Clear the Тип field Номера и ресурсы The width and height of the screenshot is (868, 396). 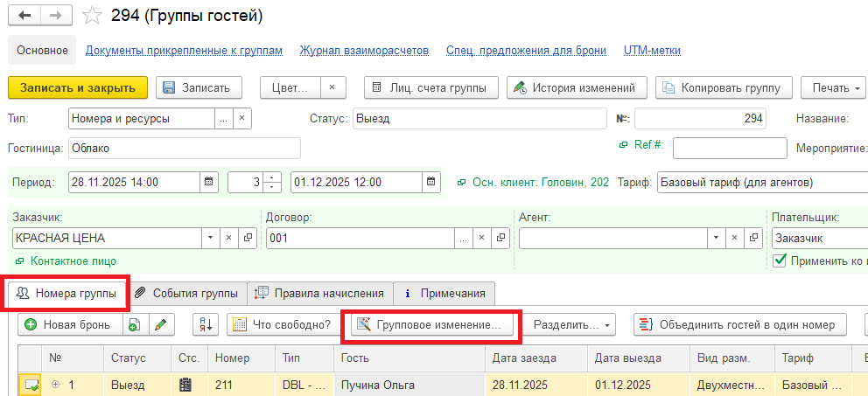coord(241,118)
